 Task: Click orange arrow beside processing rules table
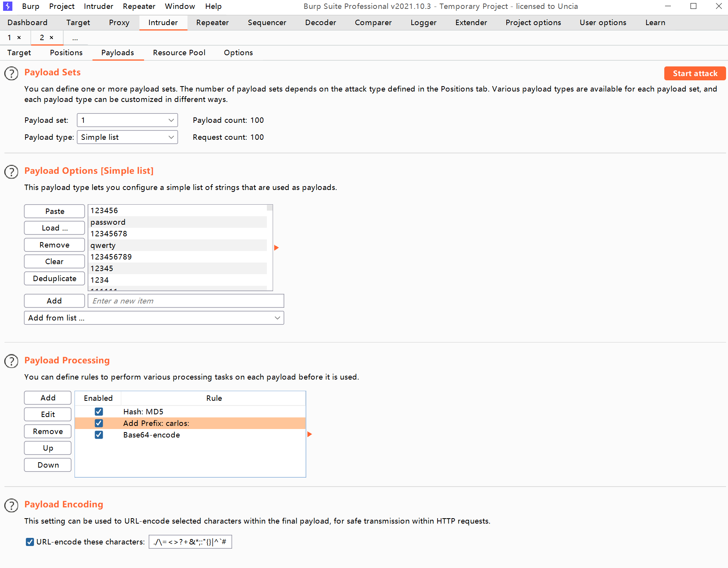(309, 434)
